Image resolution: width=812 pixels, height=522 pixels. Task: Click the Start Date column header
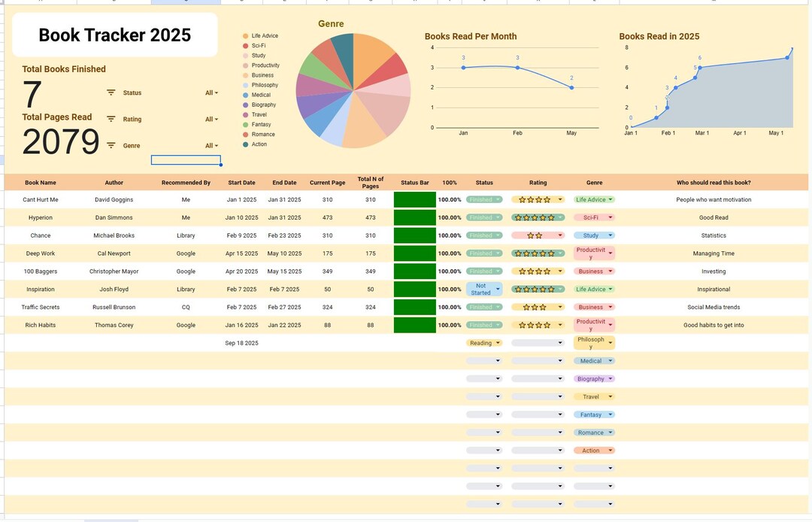241,182
